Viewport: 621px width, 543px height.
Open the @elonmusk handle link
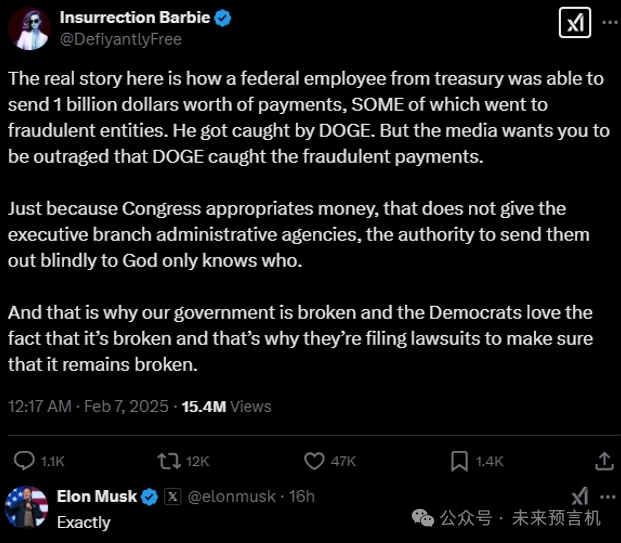230,497
